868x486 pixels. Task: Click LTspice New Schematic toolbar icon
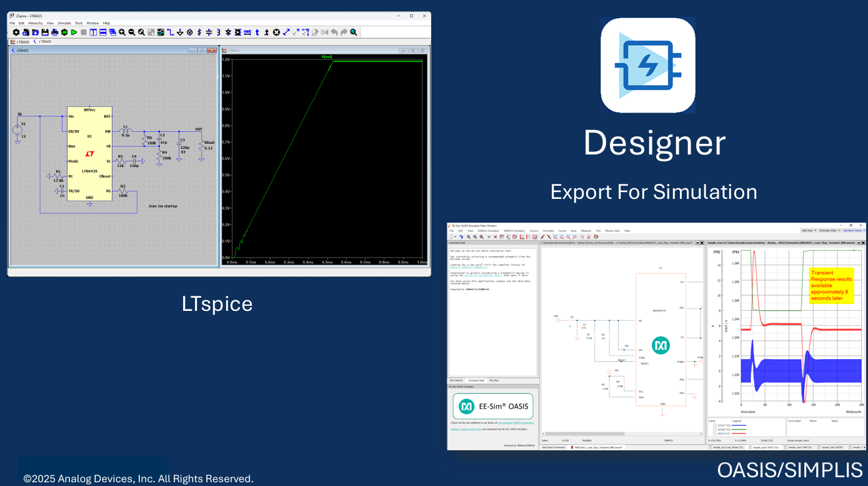click(26, 32)
